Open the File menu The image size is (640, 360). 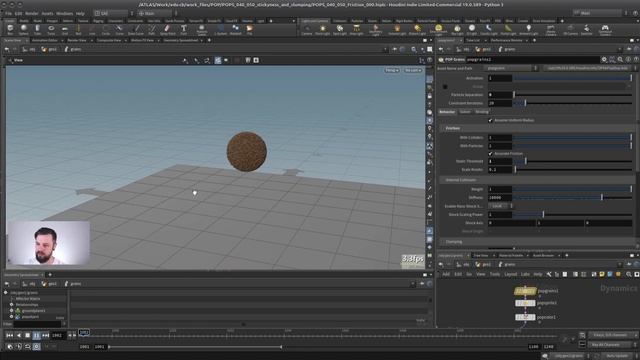tap(8, 13)
